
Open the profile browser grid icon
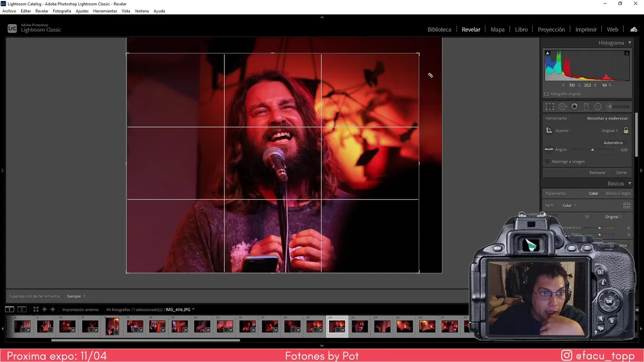626,206
